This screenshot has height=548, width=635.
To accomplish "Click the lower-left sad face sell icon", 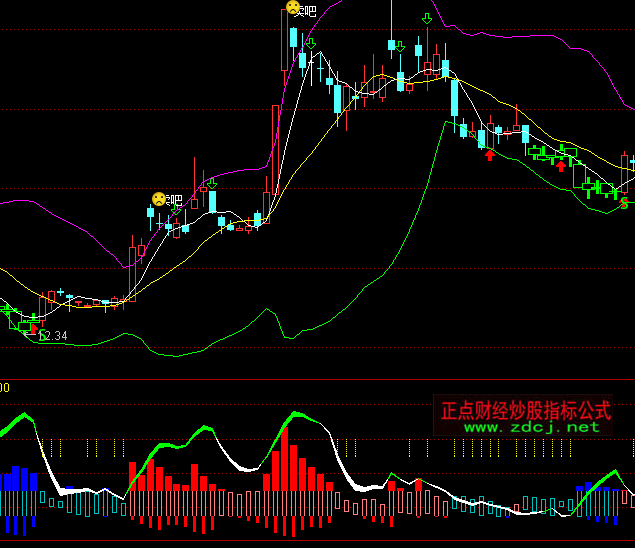I will 159,199.
